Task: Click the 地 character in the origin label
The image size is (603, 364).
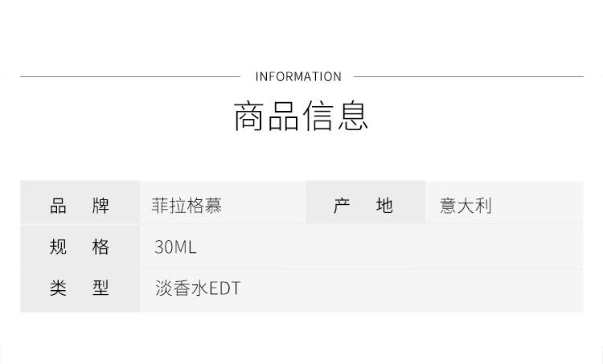Action: click(x=385, y=205)
